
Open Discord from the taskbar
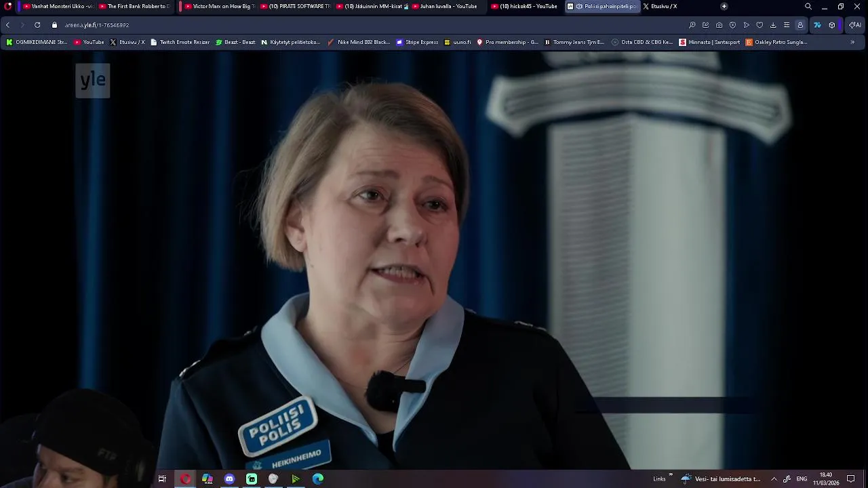point(229,479)
